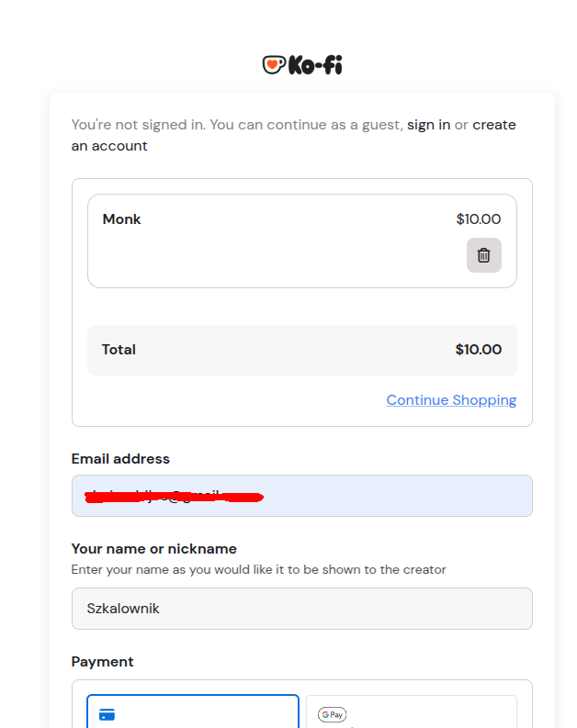Click the Payment section heading

(102, 662)
